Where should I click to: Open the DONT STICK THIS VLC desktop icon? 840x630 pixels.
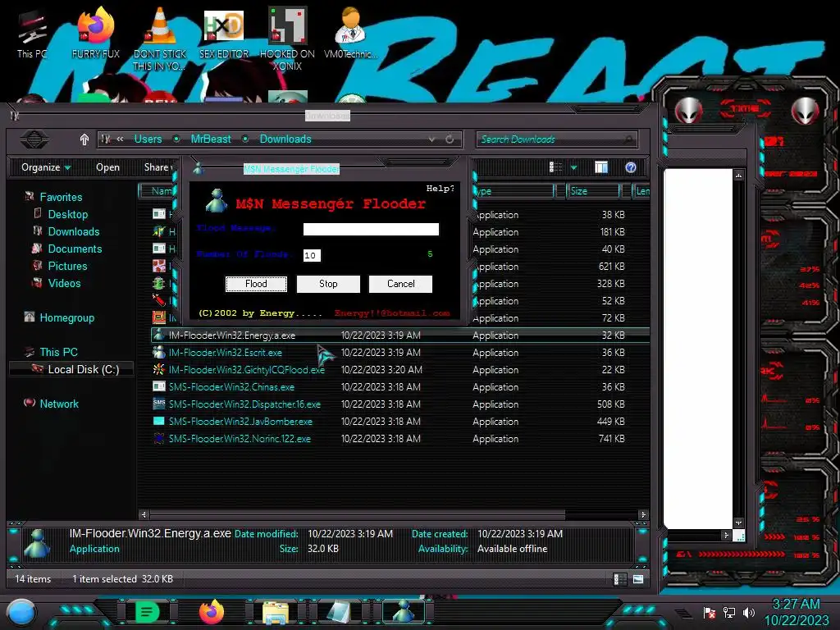coord(160,39)
